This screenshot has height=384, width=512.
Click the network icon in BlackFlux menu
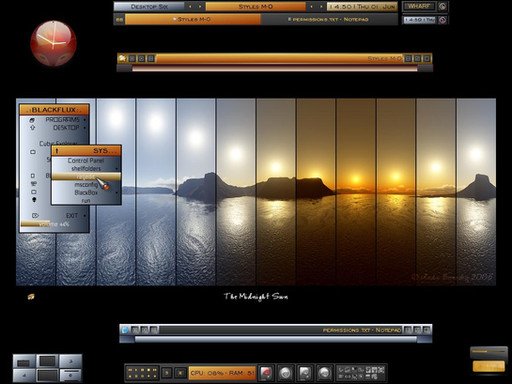(34, 184)
